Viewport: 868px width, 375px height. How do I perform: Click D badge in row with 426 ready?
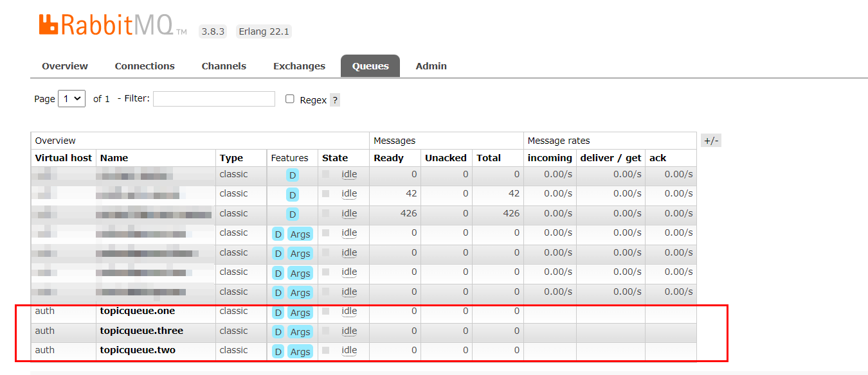[x=293, y=214]
